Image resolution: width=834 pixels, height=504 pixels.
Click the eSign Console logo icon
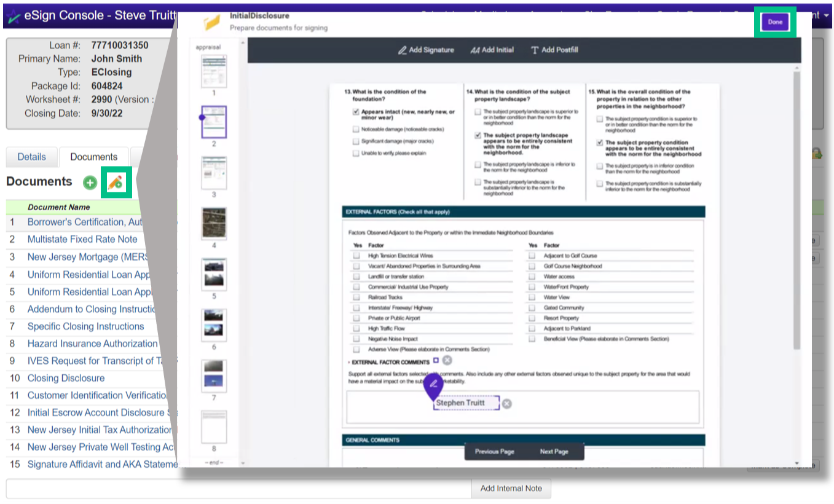[13, 15]
